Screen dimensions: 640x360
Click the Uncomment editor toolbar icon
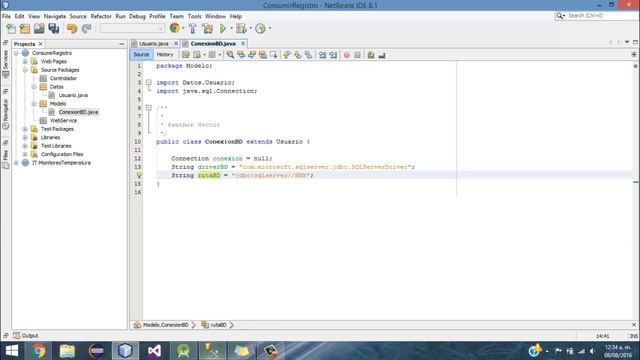pos(382,55)
